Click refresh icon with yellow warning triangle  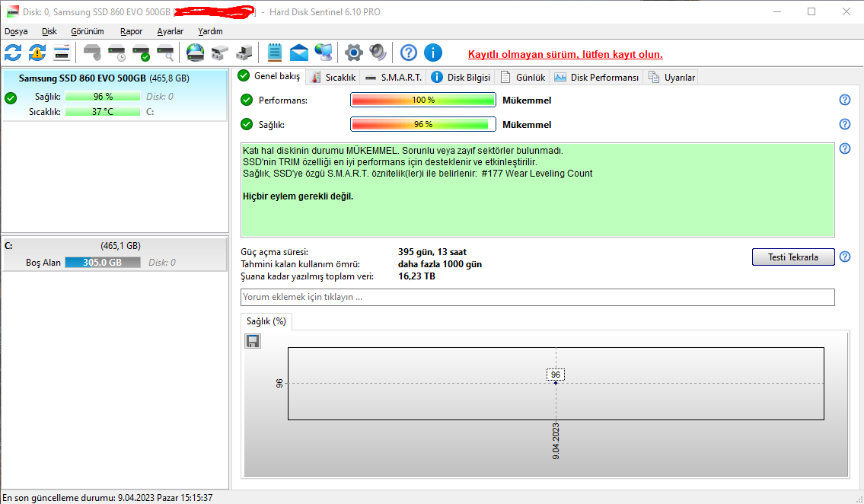[37, 53]
